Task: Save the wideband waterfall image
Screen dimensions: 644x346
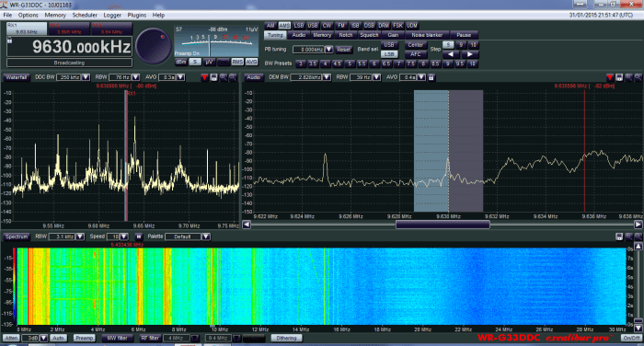Action: 619,236
